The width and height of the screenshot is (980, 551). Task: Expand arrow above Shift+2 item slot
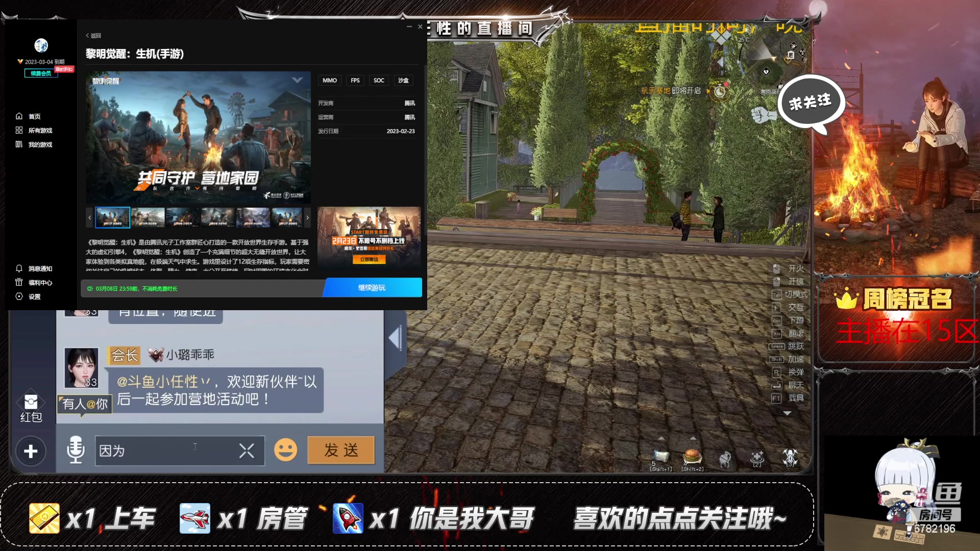pos(693,438)
